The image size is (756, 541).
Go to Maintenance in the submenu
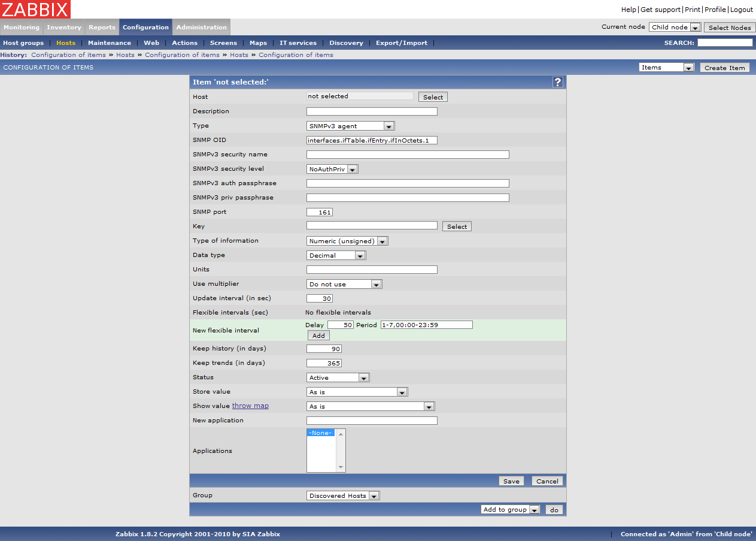tap(109, 43)
